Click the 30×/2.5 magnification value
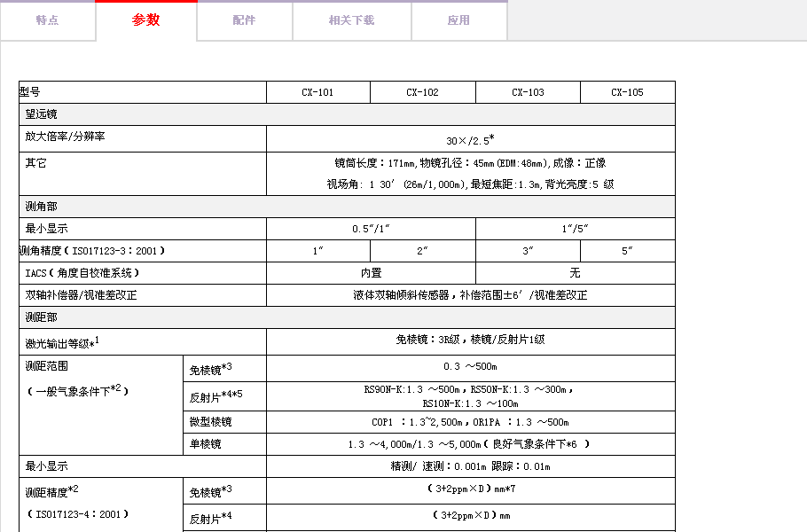This screenshot has height=532, width=807. click(x=470, y=139)
